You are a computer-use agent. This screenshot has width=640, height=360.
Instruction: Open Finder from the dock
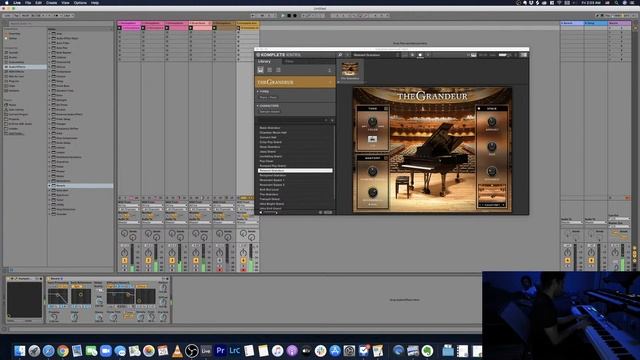pos(20,350)
